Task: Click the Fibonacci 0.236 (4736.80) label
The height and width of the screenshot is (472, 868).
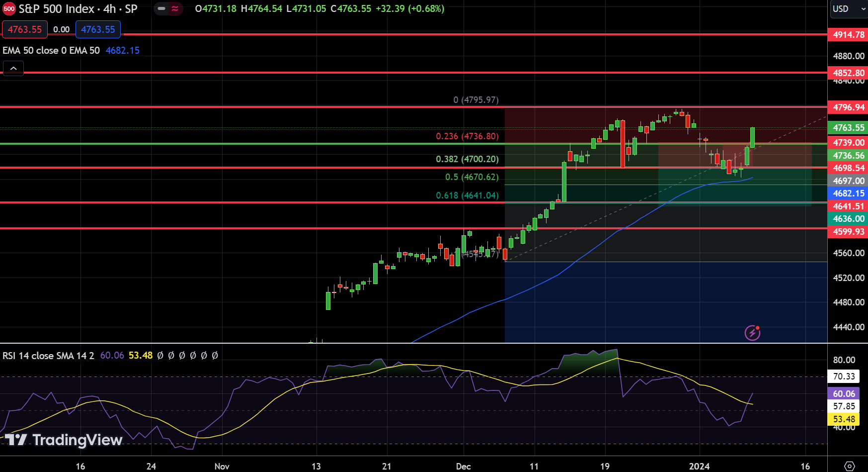Action: (x=467, y=136)
